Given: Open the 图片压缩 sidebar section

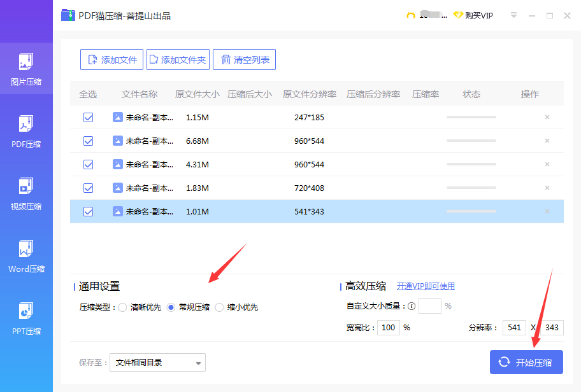Looking at the screenshot, I should tap(26, 69).
